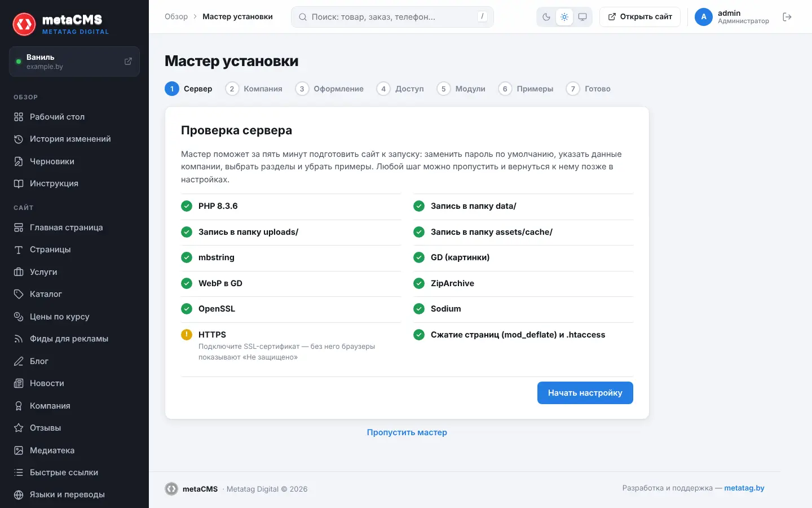Image resolution: width=812 pixels, height=508 pixels.
Task: Click the search magnifier icon
Action: coord(303,17)
